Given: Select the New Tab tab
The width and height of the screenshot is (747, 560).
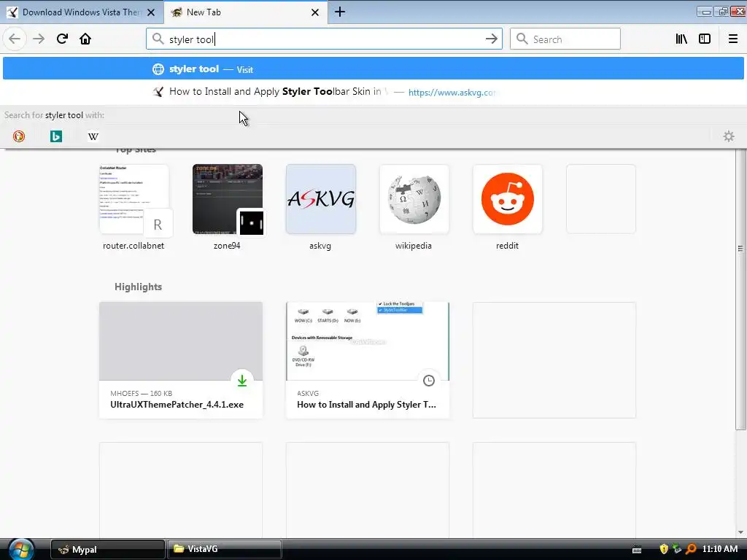Looking at the screenshot, I should coord(246,12).
